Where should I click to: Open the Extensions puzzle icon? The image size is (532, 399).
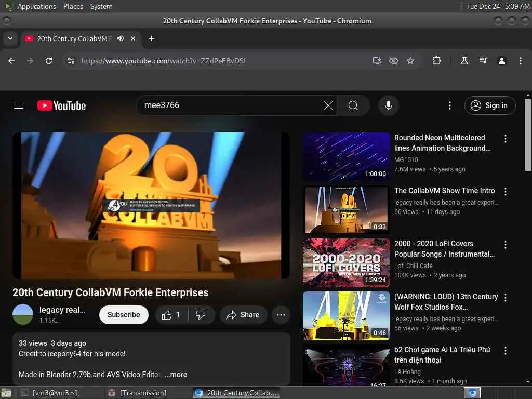click(x=436, y=61)
